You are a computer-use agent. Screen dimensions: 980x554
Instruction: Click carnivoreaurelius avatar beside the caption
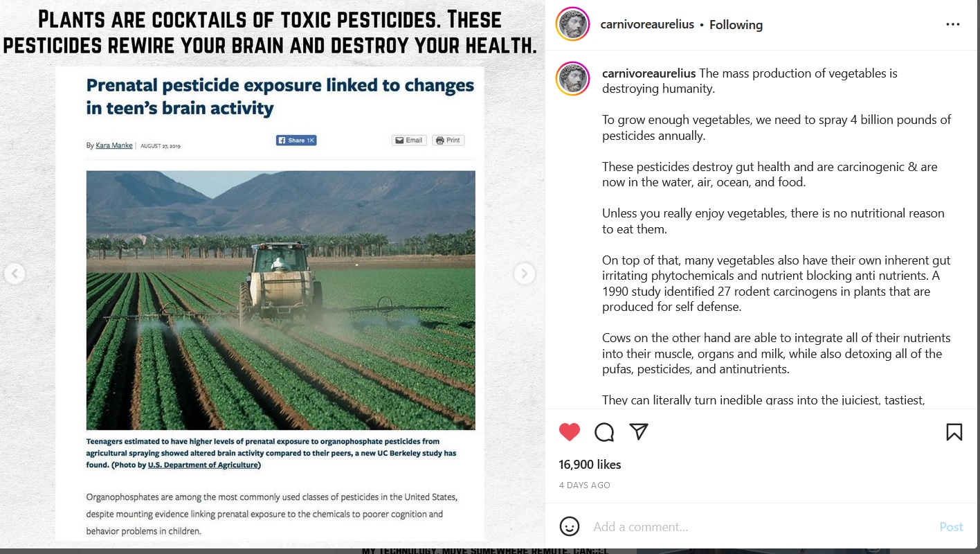[x=572, y=79]
